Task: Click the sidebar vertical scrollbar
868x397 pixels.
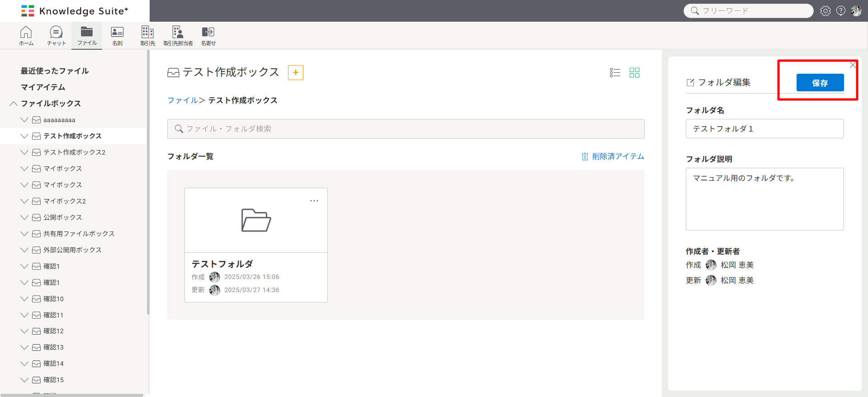Action: [x=148, y=182]
